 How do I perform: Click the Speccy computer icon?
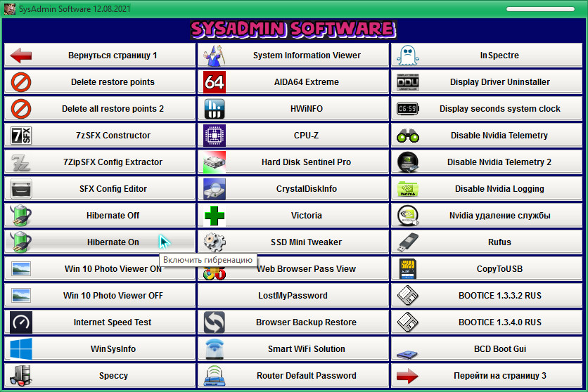pos(21,376)
